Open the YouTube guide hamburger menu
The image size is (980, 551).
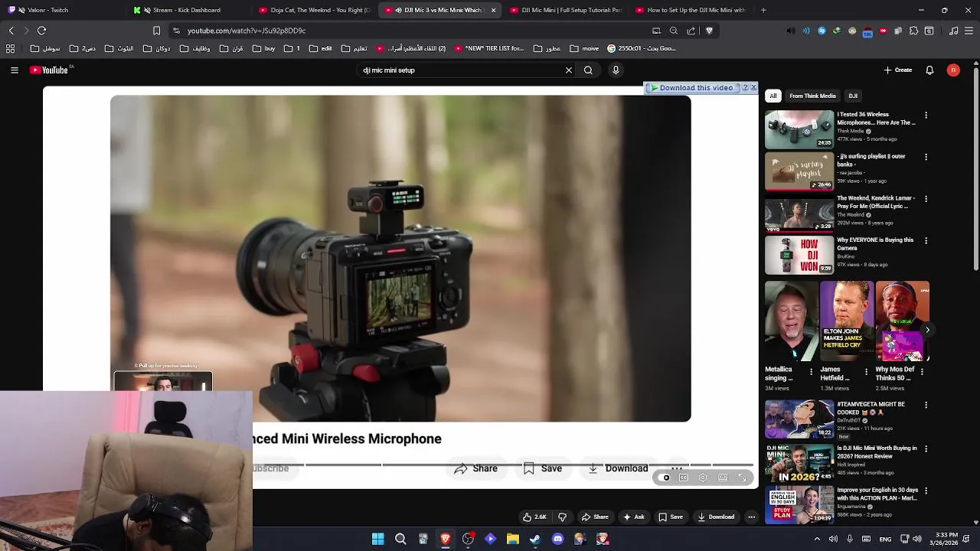15,70
